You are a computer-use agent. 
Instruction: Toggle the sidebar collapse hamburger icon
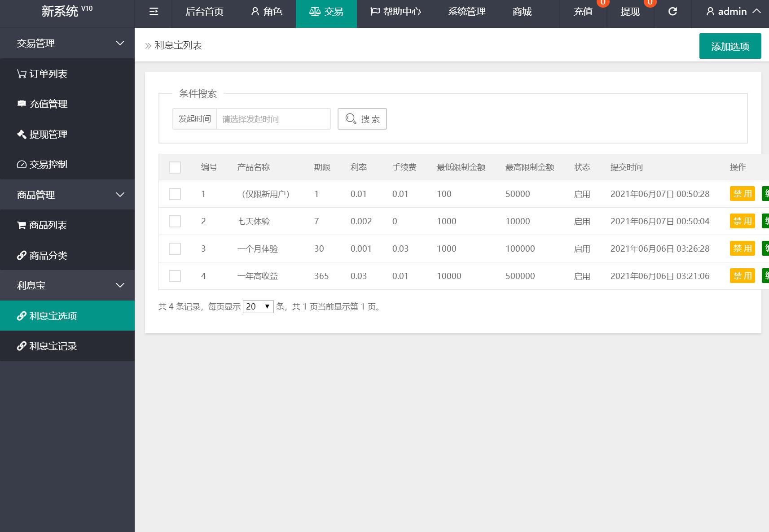[154, 12]
